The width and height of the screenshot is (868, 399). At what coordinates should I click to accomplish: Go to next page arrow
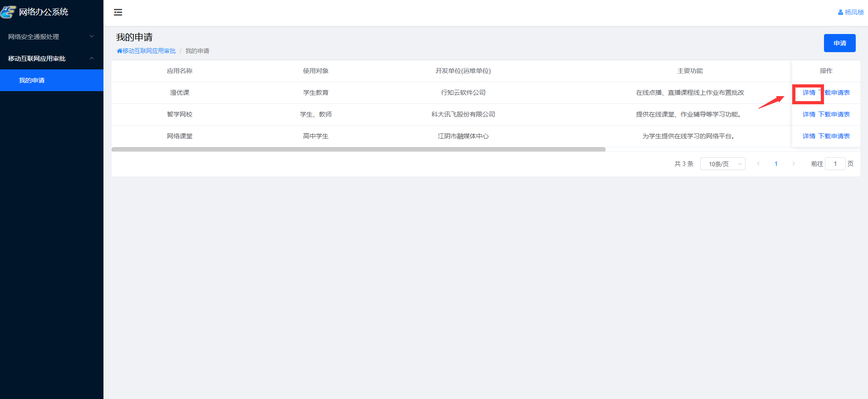coord(793,164)
